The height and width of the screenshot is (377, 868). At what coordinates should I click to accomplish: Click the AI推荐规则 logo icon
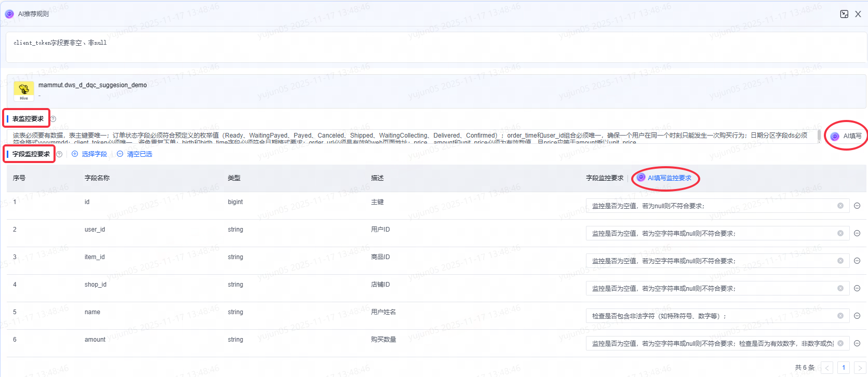[x=9, y=14]
